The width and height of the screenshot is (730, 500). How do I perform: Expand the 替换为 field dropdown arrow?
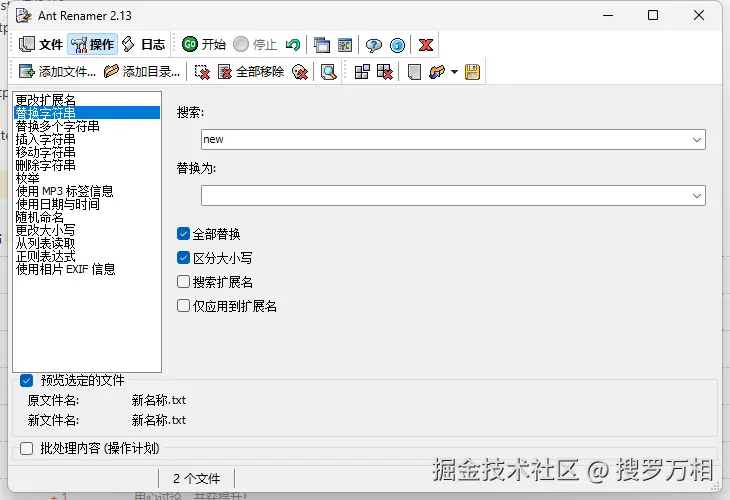[x=696, y=196]
